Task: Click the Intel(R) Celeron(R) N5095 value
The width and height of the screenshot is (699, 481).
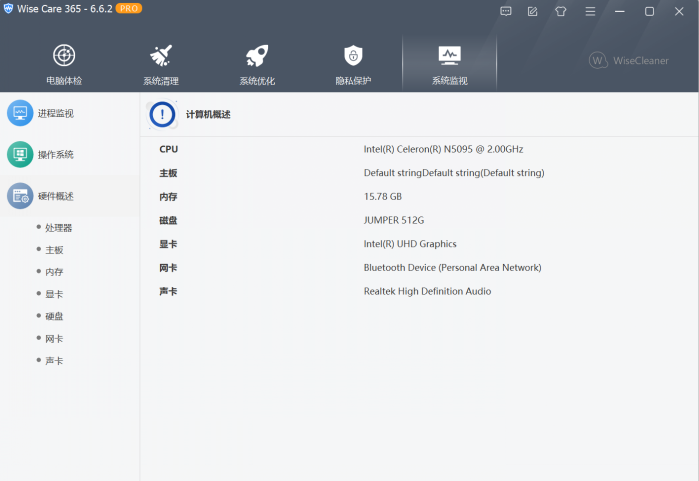Action: pos(443,149)
